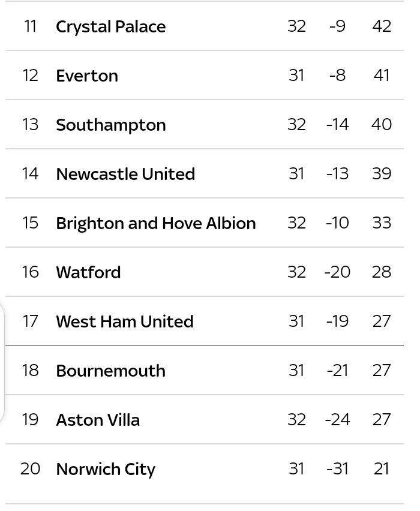Select Bournemouth in the standings

pos(110,371)
